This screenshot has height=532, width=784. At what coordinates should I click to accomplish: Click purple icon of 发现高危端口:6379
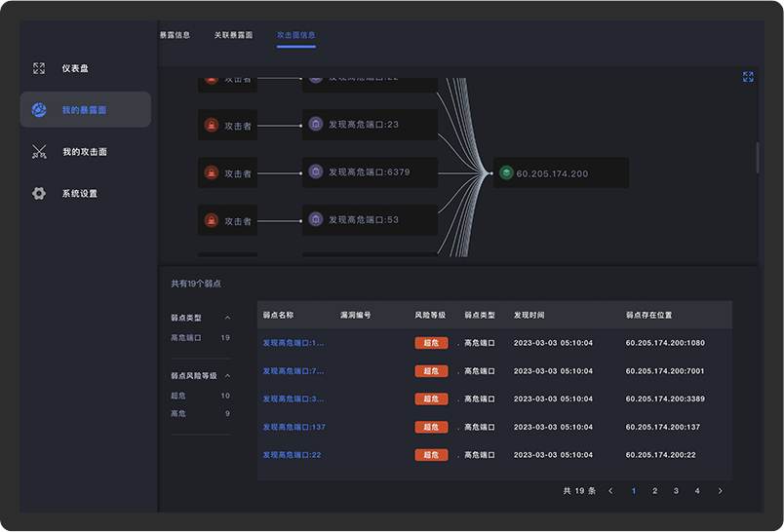click(316, 171)
